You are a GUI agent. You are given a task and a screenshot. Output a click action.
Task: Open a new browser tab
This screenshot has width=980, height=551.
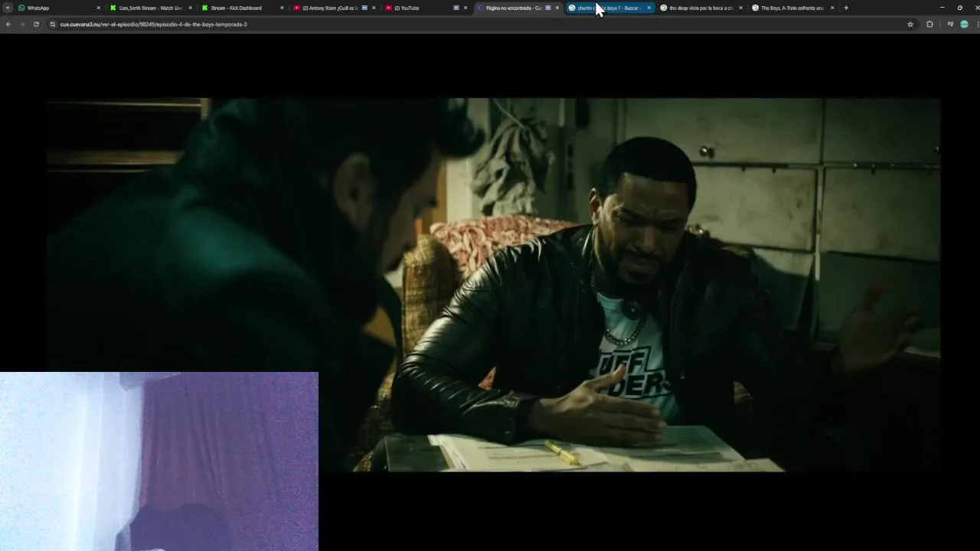846,8
